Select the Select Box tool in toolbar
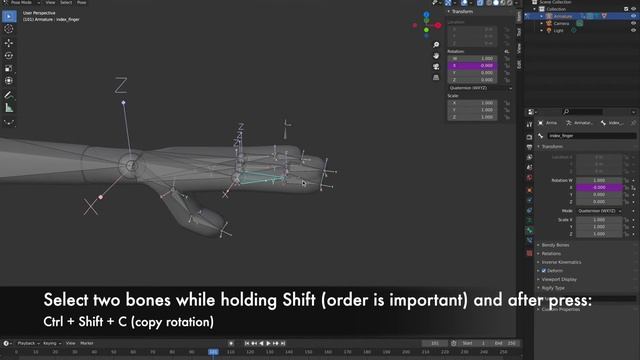Screen dimensions: 640x360 (9, 16)
